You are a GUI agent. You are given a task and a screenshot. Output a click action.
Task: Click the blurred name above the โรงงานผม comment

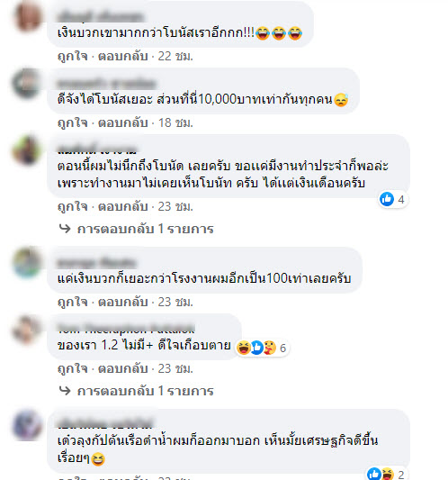(96, 263)
